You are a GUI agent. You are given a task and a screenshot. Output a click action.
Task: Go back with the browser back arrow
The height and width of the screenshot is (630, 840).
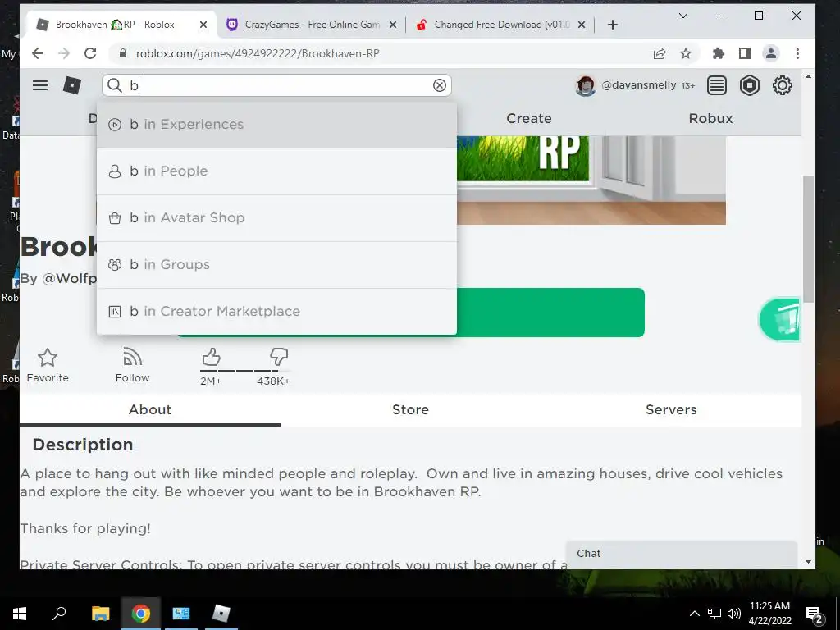pos(37,53)
